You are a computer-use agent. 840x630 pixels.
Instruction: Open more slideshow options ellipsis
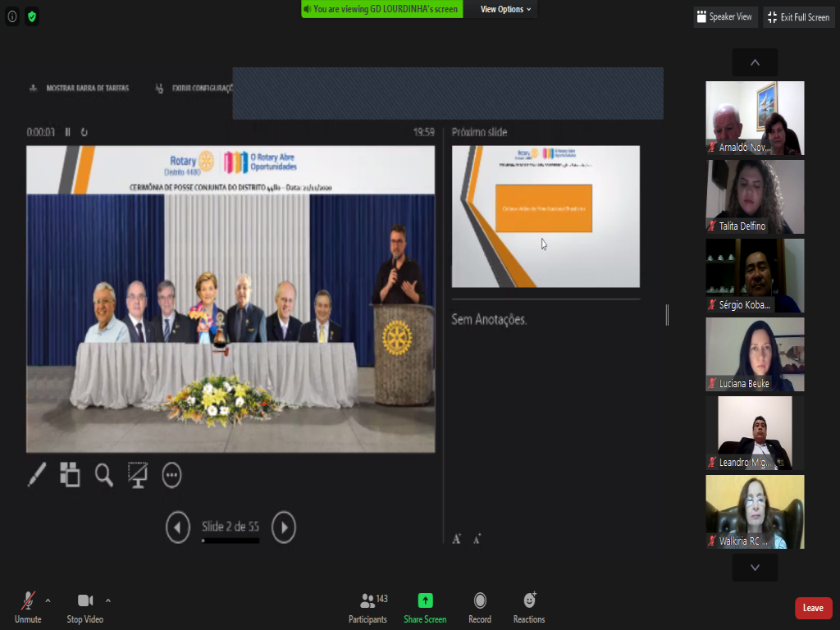click(x=171, y=475)
